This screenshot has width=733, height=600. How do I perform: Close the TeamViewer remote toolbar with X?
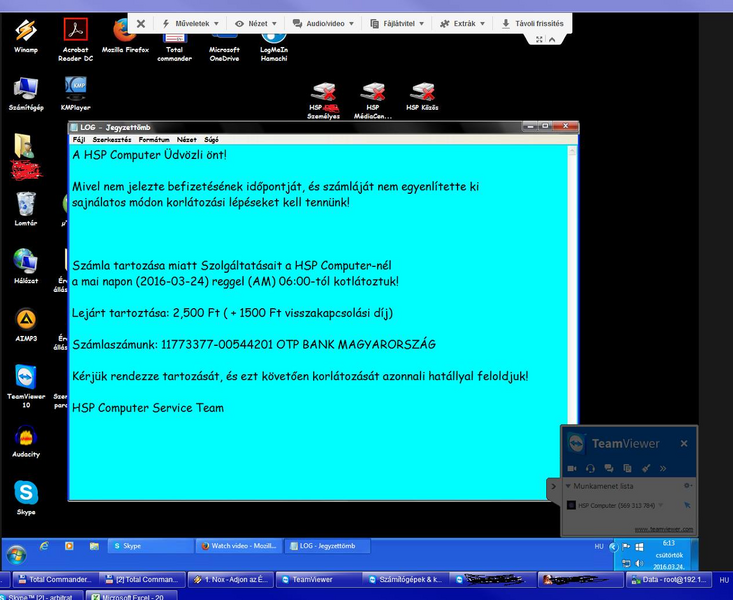(x=141, y=23)
